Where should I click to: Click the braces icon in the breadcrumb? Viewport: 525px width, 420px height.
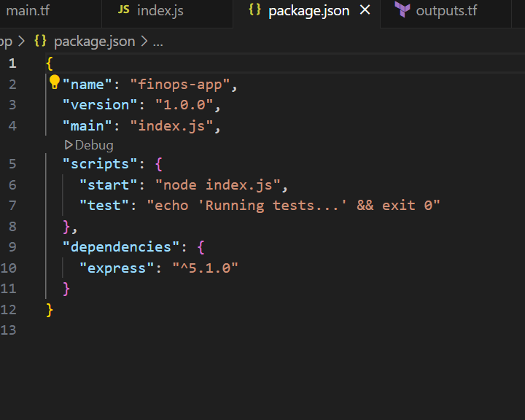40,41
